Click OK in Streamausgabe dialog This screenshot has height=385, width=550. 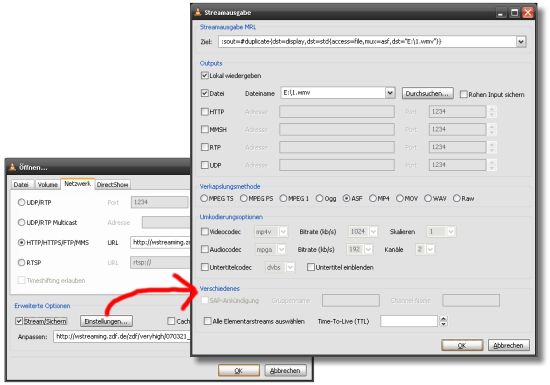point(462,345)
